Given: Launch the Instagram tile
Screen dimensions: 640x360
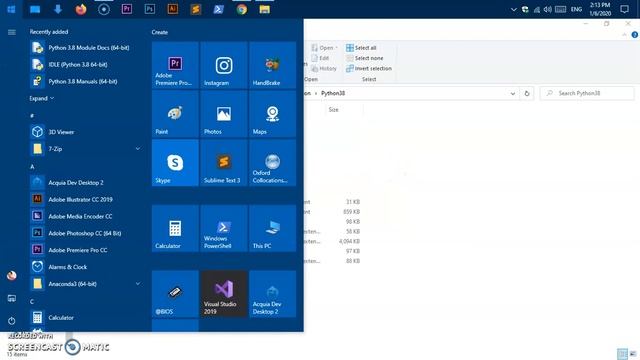Looking at the screenshot, I should pyautogui.click(x=224, y=65).
